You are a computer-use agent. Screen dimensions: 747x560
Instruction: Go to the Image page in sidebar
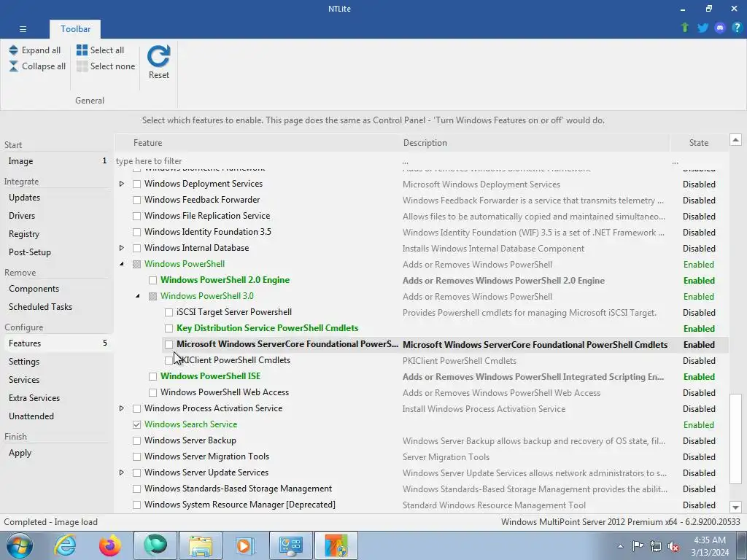[56, 161]
